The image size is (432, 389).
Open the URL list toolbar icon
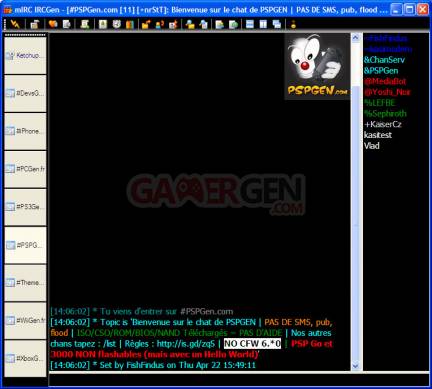pos(233,24)
